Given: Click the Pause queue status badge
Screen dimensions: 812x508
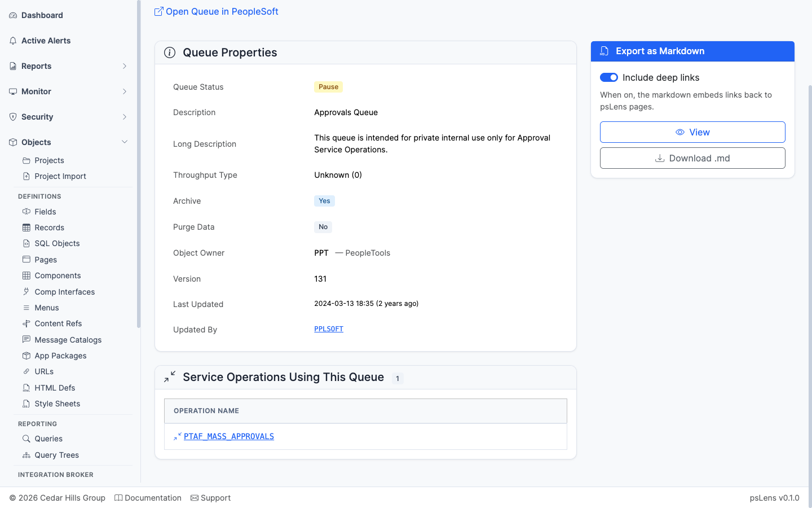Looking at the screenshot, I should click(328, 87).
